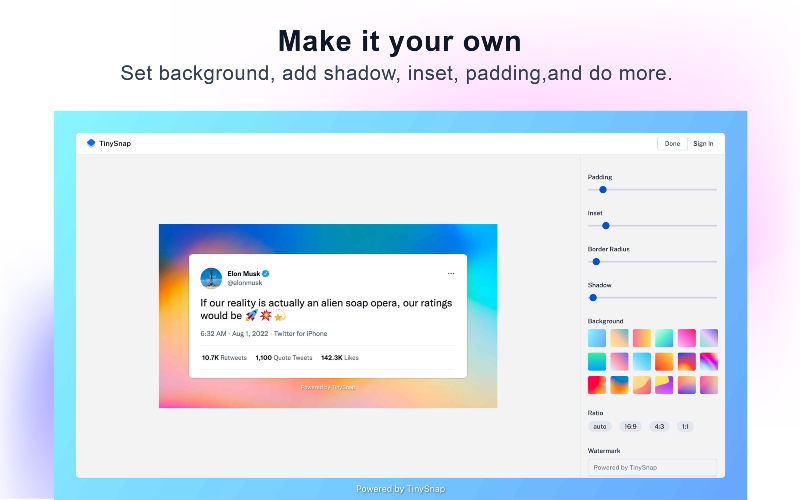Select the blue-over-orange wave swatch
The height and width of the screenshot is (500, 800).
(x=619, y=385)
